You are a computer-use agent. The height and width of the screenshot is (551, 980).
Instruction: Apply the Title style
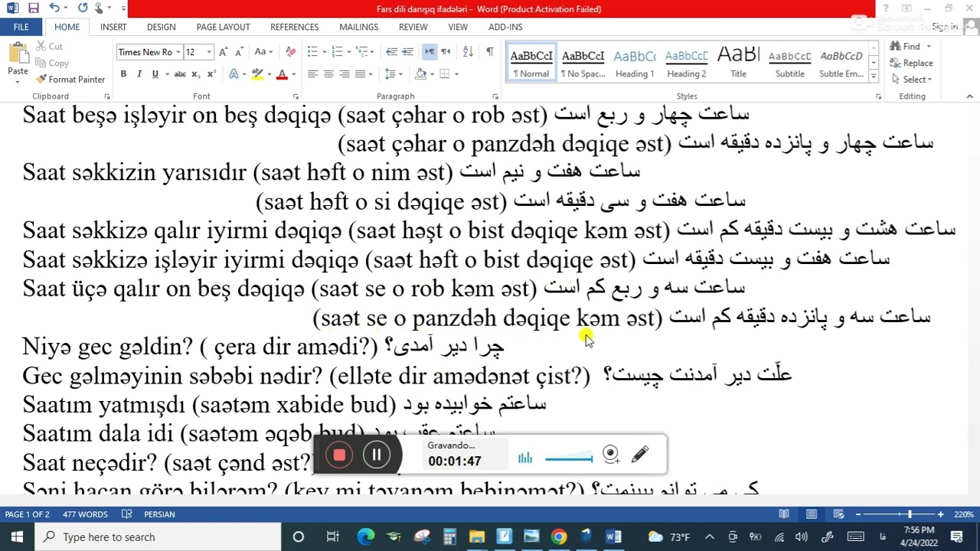738,64
